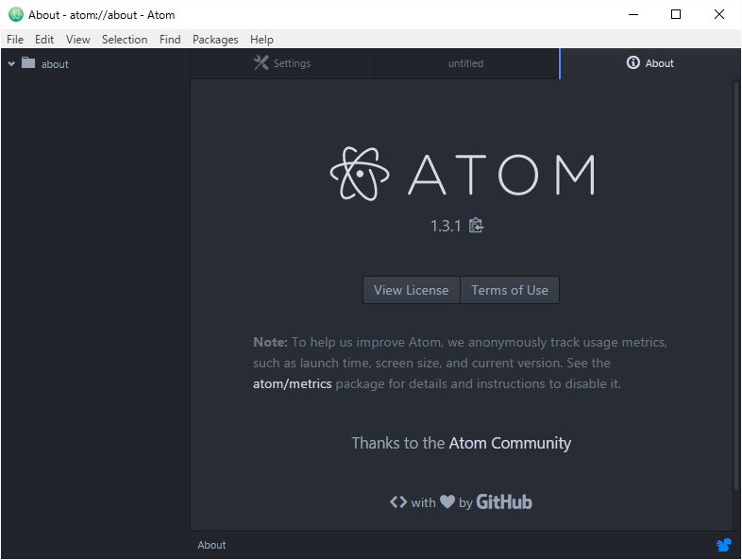742x560 pixels.
Task: Collapse the about project folder
Action: click(x=11, y=63)
